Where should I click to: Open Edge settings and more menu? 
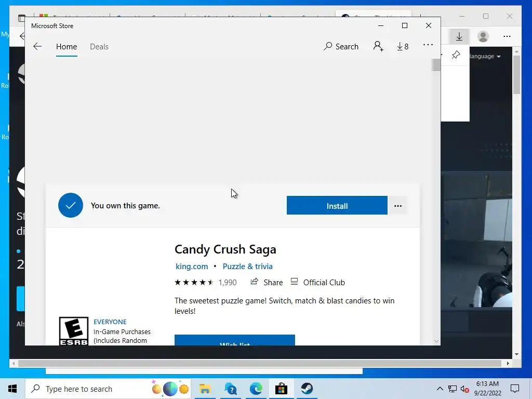(x=507, y=36)
